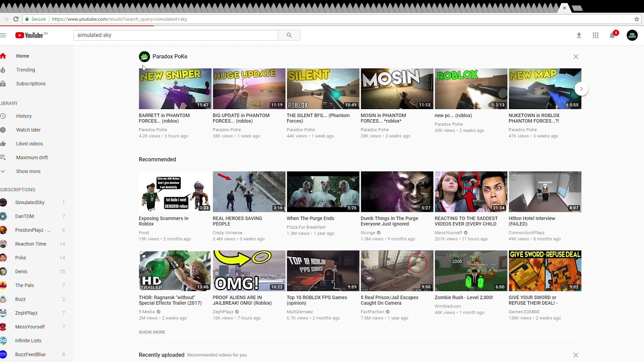This screenshot has width=644, height=362.
Task: Click the search magnifier button
Action: tap(289, 35)
